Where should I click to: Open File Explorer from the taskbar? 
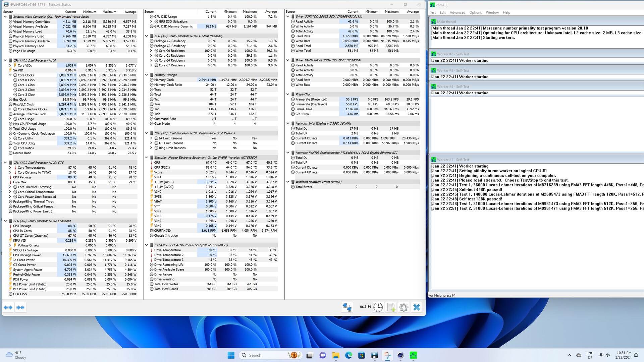pos(335,355)
